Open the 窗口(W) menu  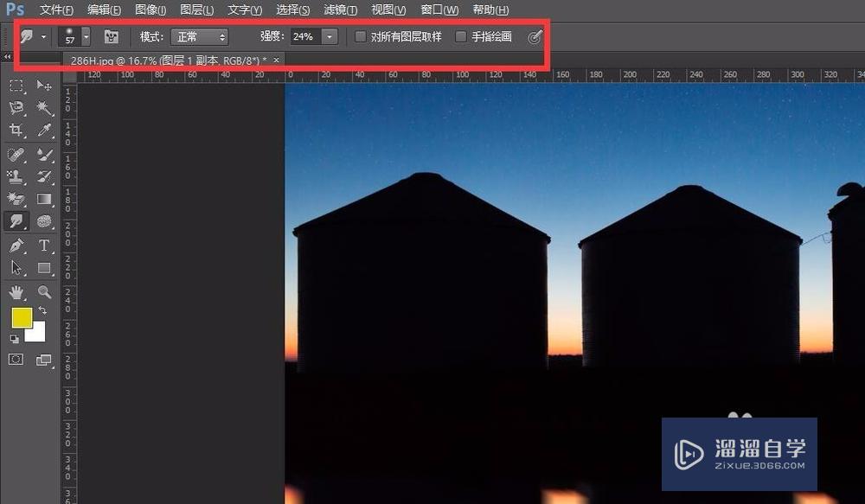click(439, 10)
